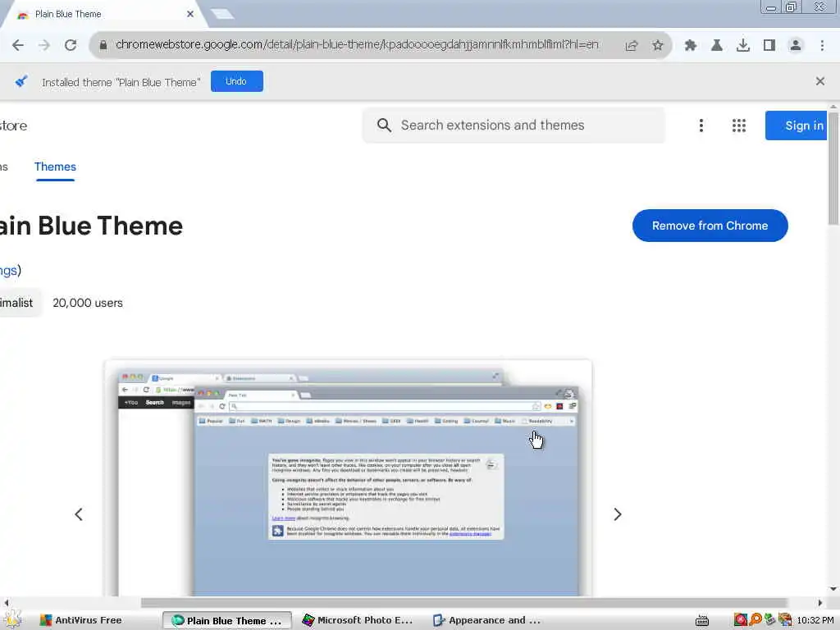Viewport: 840px width, 630px height.
Task: Click the Plain Blue Theme title heading
Action: [x=92, y=226]
